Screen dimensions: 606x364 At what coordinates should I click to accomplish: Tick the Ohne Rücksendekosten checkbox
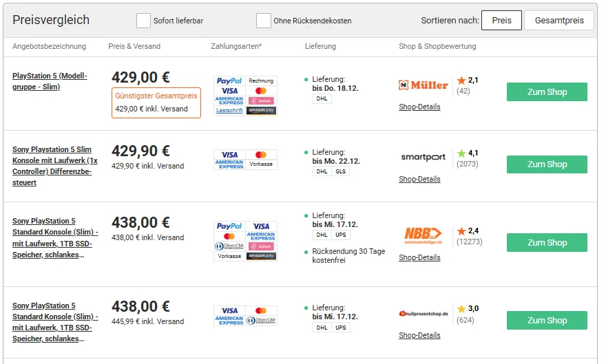[263, 21]
